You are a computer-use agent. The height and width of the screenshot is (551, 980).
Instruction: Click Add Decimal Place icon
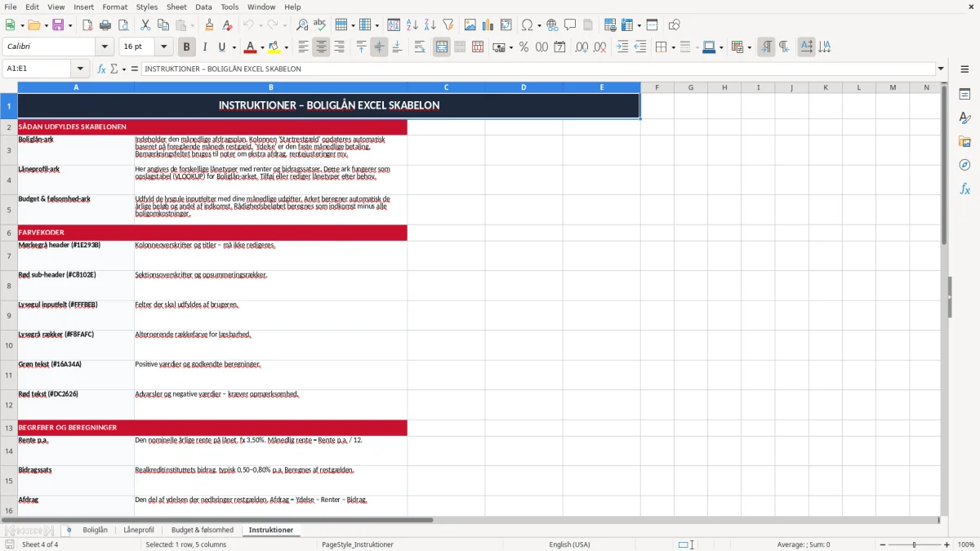582,47
